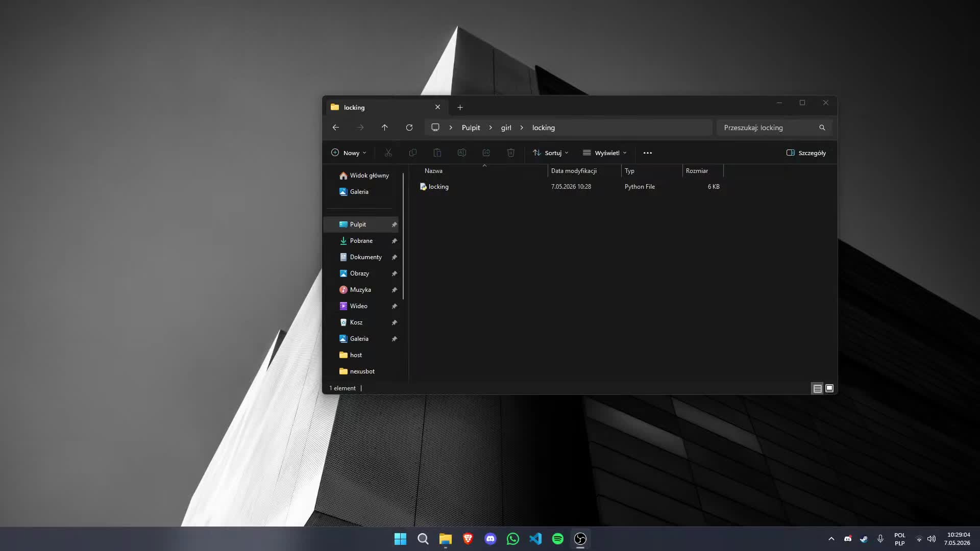This screenshot has width=980, height=551.
Task: Open the Nowy dropdown menu
Action: (x=349, y=153)
